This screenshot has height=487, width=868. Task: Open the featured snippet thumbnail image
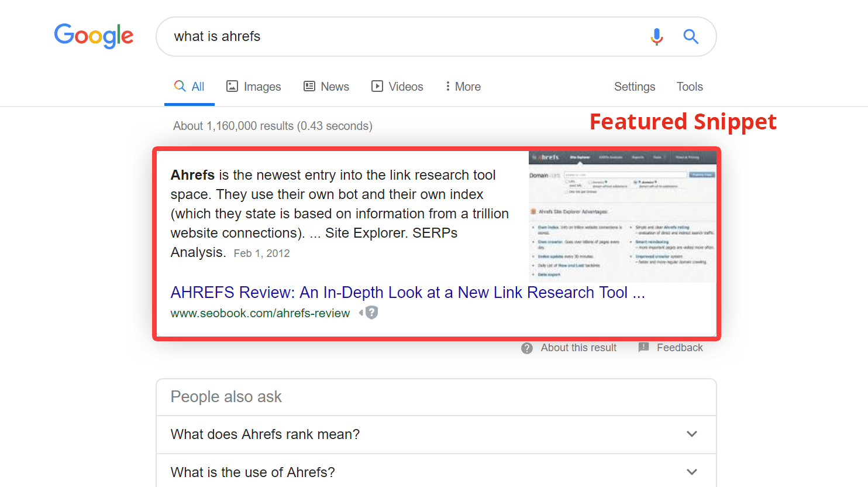pyautogui.click(x=622, y=217)
